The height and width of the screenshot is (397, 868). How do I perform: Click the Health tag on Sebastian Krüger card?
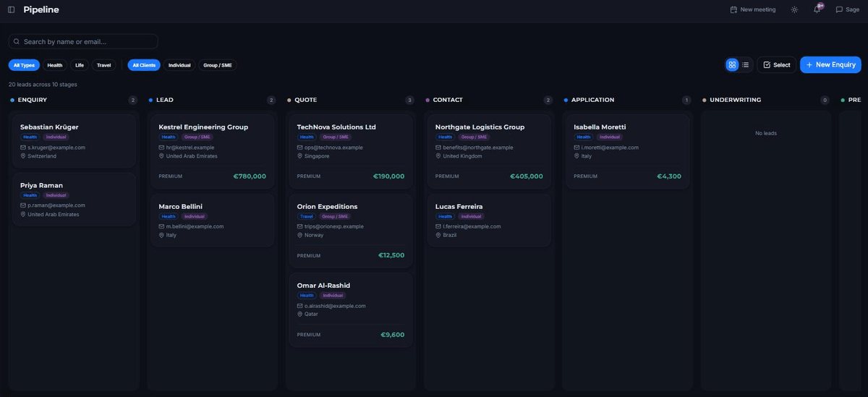click(x=30, y=137)
